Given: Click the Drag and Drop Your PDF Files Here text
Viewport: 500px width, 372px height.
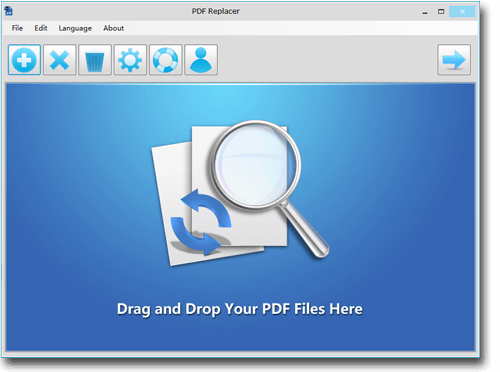Looking at the screenshot, I should (240, 309).
